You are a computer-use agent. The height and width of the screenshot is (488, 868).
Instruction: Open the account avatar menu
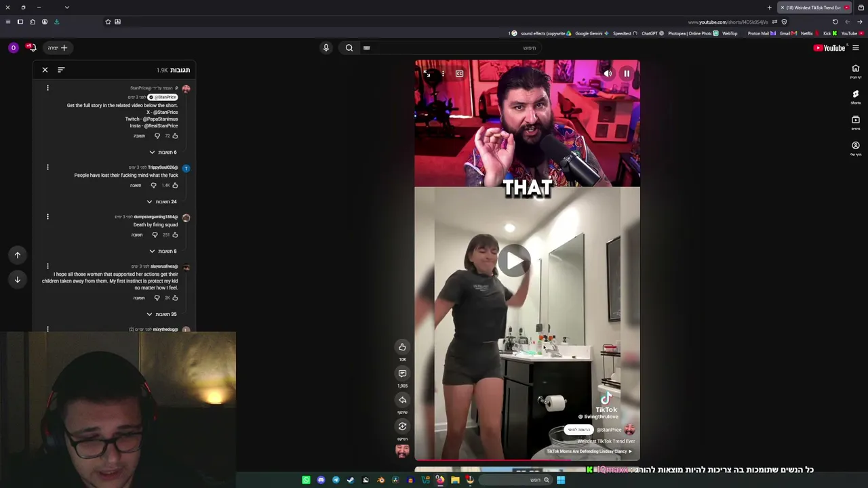point(13,47)
